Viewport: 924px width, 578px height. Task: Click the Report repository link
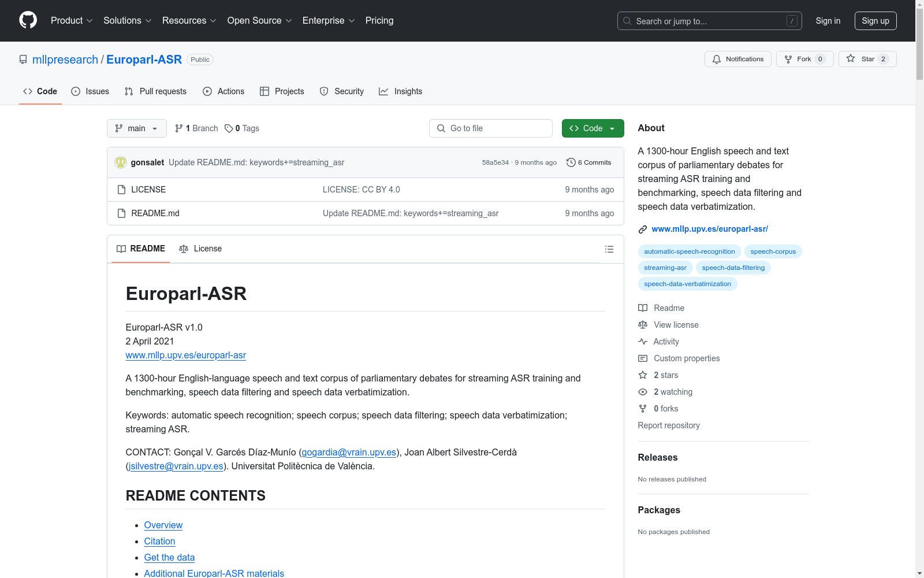click(669, 425)
